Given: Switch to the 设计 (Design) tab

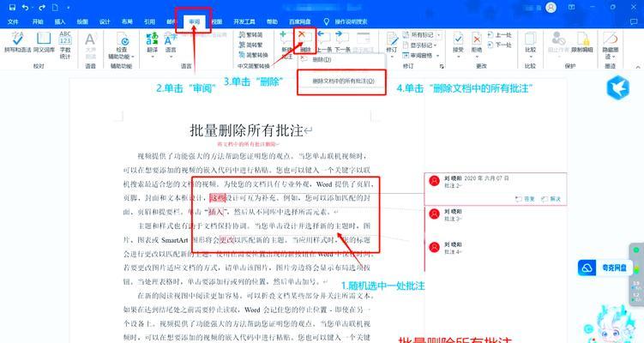Looking at the screenshot, I should 105,21.
